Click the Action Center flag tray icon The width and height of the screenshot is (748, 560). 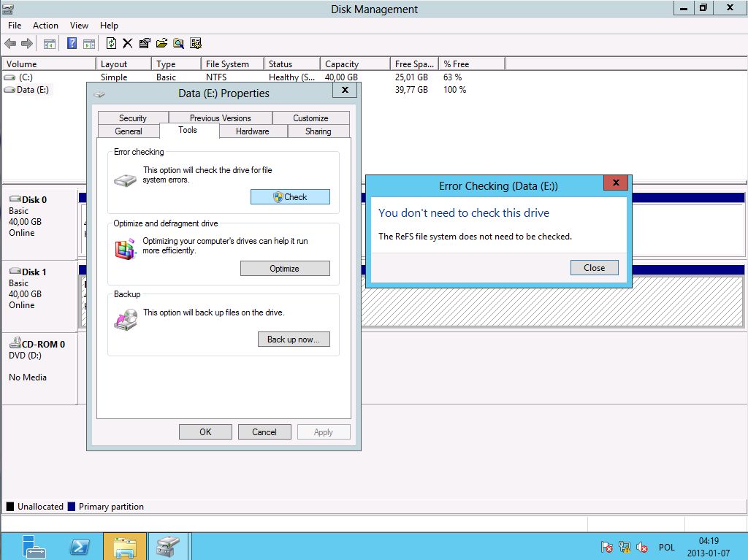[606, 547]
